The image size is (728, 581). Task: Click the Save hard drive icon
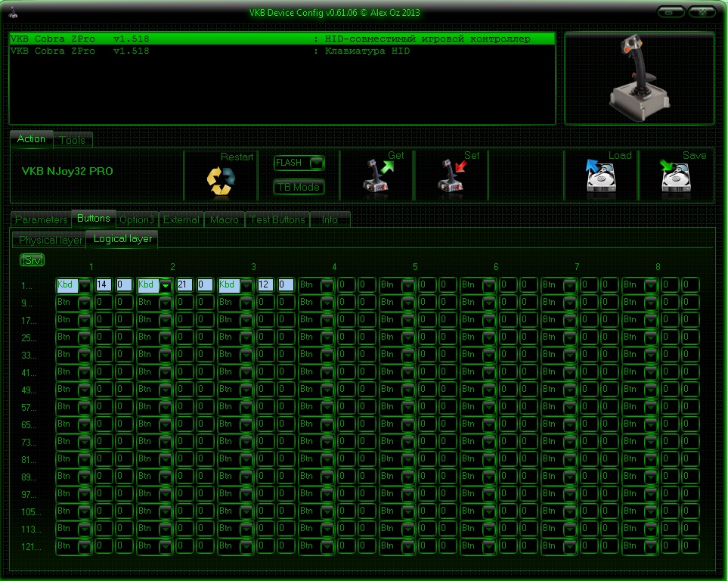click(x=675, y=176)
